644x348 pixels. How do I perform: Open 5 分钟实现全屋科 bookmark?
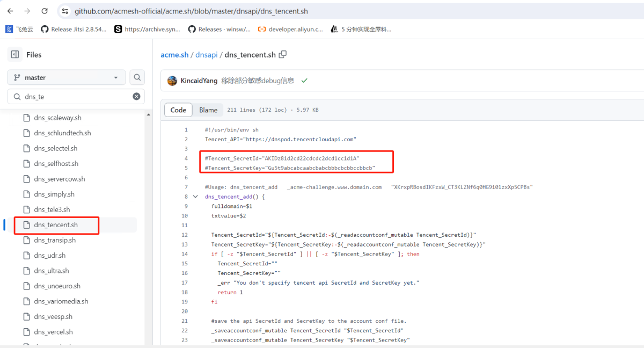click(x=361, y=30)
